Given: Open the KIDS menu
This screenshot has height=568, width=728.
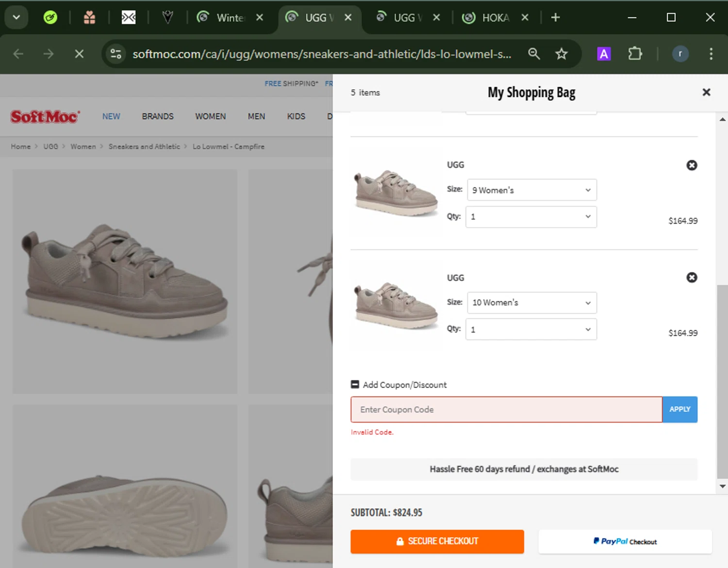Looking at the screenshot, I should click(296, 116).
